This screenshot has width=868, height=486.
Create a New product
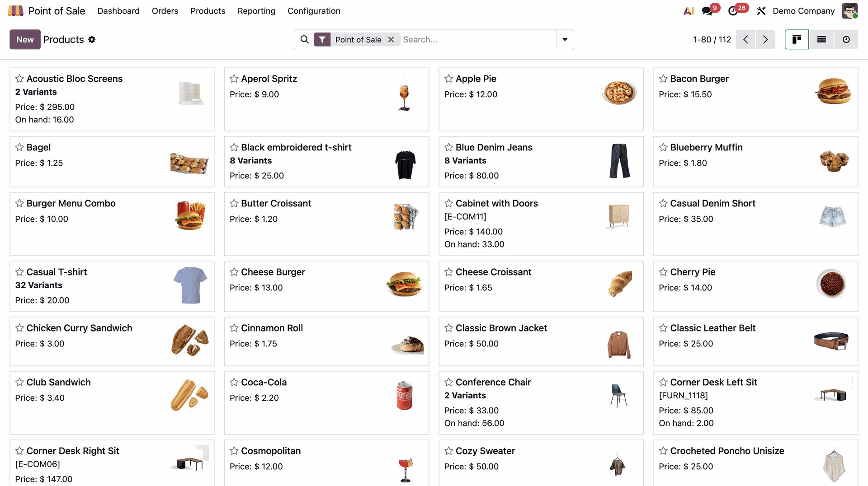(x=25, y=40)
